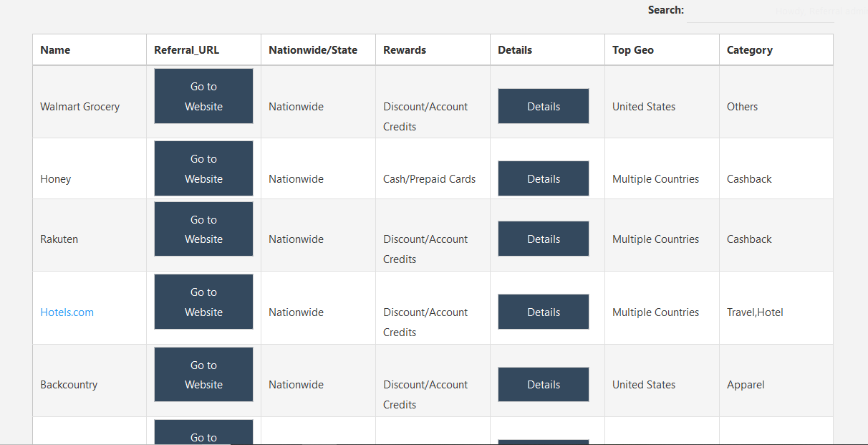Go to Website for Backcountry
Screen dimensions: 868x445
203,375
